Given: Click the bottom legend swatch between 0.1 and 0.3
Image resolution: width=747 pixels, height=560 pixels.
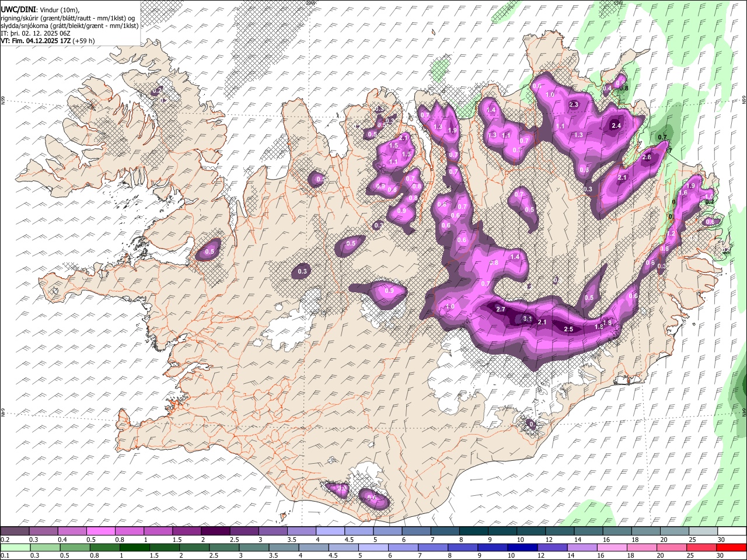Looking at the screenshot, I should coord(15,547).
